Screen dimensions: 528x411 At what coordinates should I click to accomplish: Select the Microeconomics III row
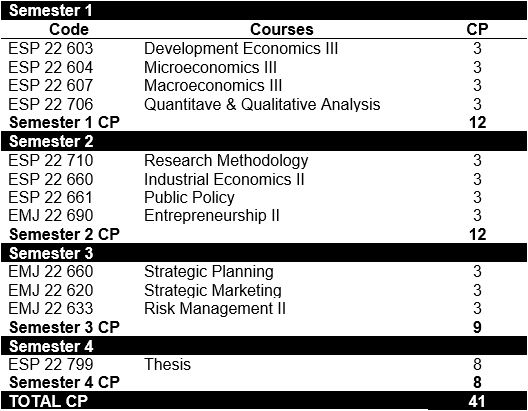coord(264,67)
